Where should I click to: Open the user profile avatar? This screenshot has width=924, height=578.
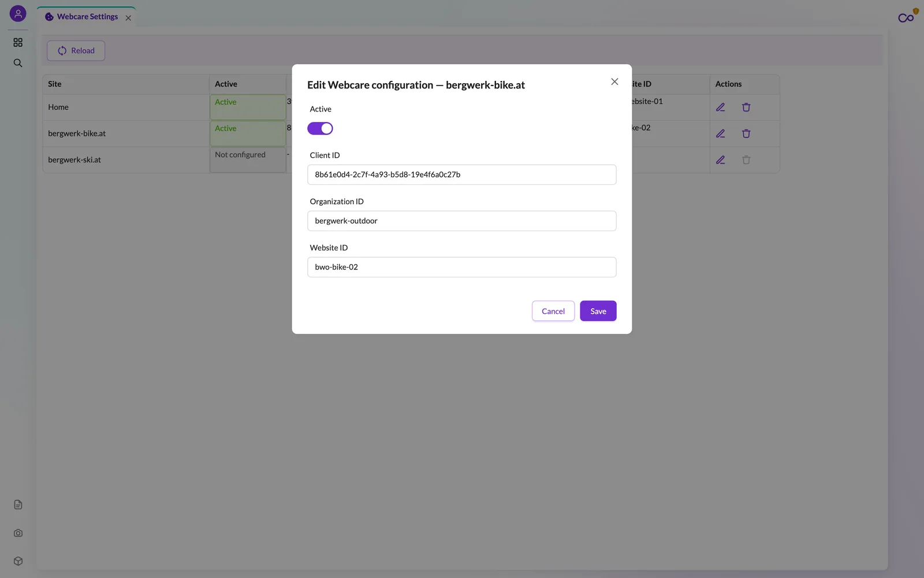pyautogui.click(x=18, y=13)
